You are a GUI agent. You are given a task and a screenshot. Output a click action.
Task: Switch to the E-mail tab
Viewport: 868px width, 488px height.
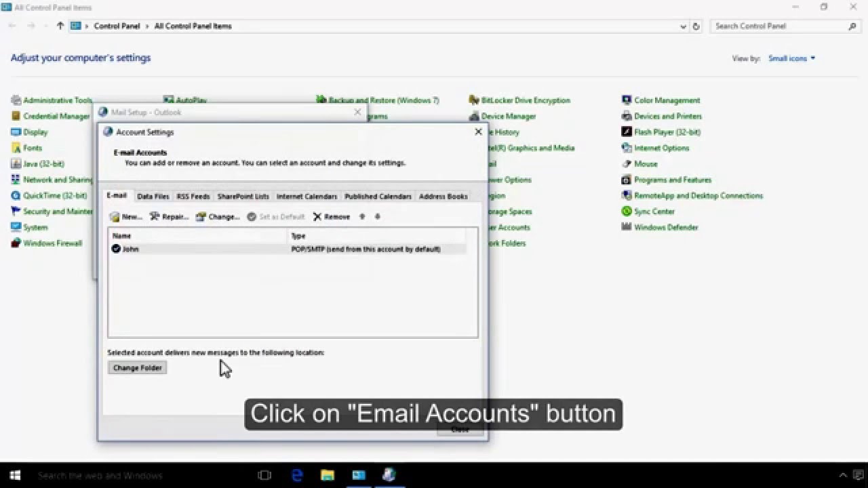tap(117, 195)
